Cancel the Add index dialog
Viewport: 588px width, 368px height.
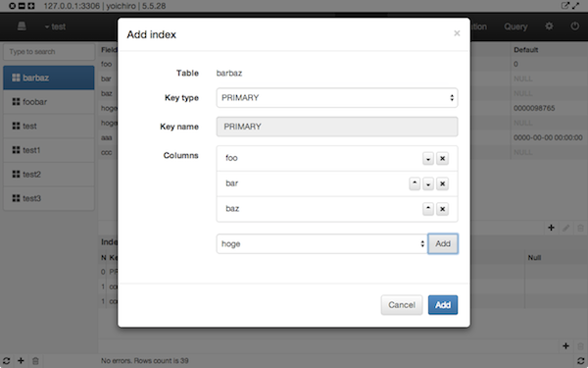(402, 305)
